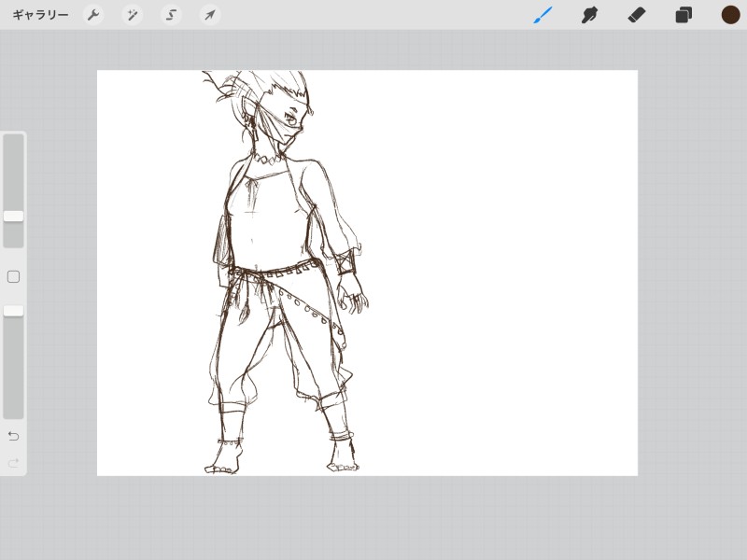
Task: Activate the Transform arrow tool
Action: click(x=210, y=15)
